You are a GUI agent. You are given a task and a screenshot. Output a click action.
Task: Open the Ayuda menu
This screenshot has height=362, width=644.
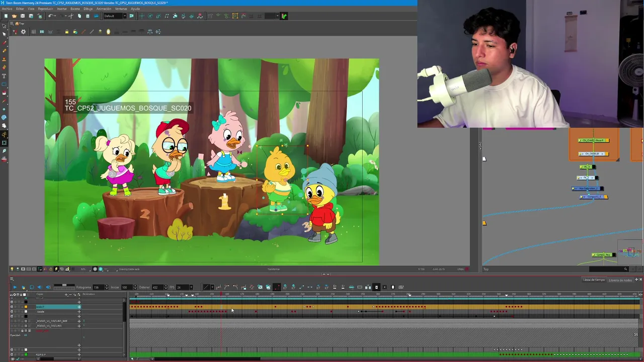(x=135, y=9)
